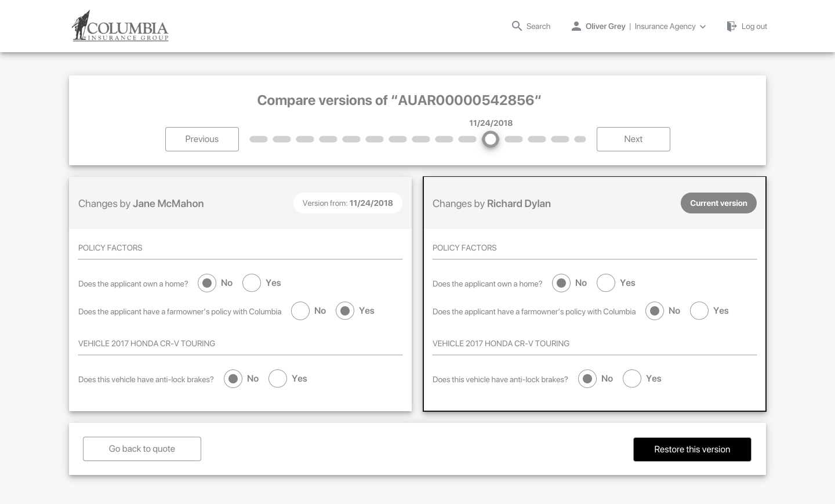Click the user profile icon
This screenshot has width=835, height=504.
[x=576, y=26]
